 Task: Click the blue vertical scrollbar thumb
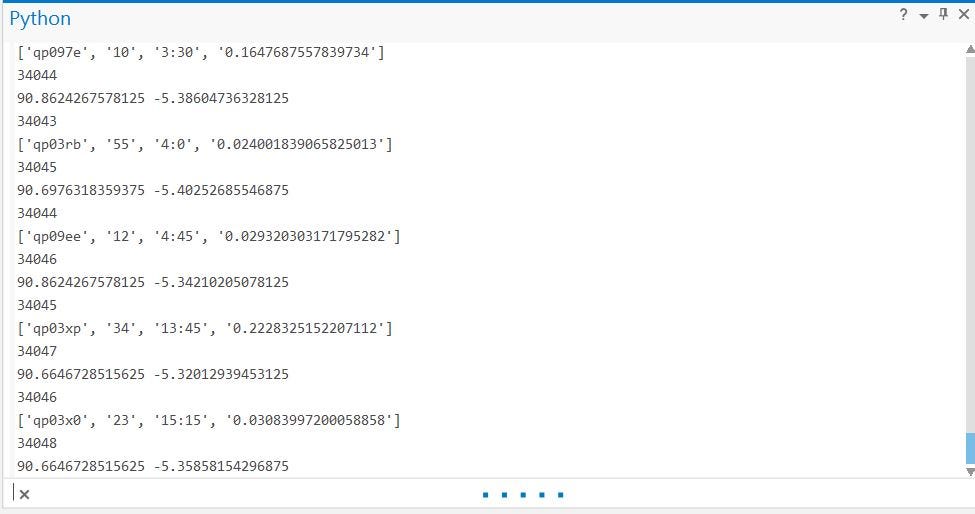[970, 448]
